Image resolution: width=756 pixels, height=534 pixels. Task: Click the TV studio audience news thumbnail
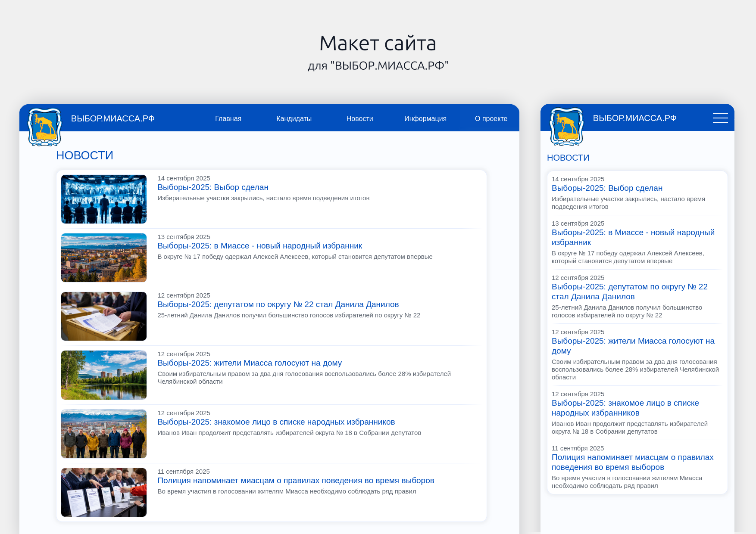pos(104,199)
